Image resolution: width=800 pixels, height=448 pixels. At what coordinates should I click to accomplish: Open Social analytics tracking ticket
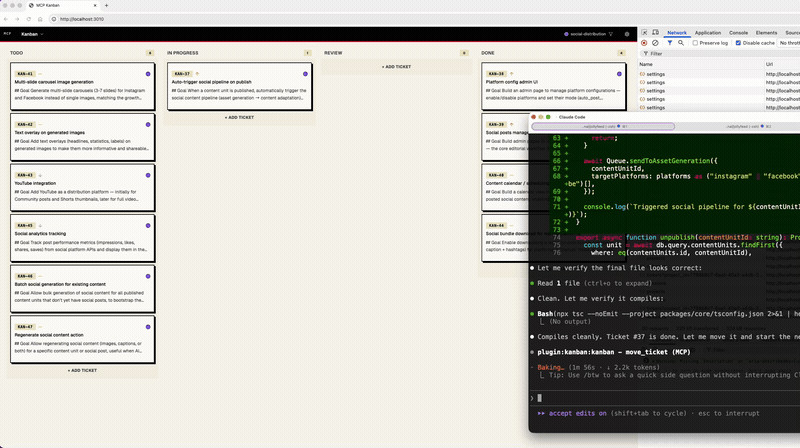coord(83,238)
